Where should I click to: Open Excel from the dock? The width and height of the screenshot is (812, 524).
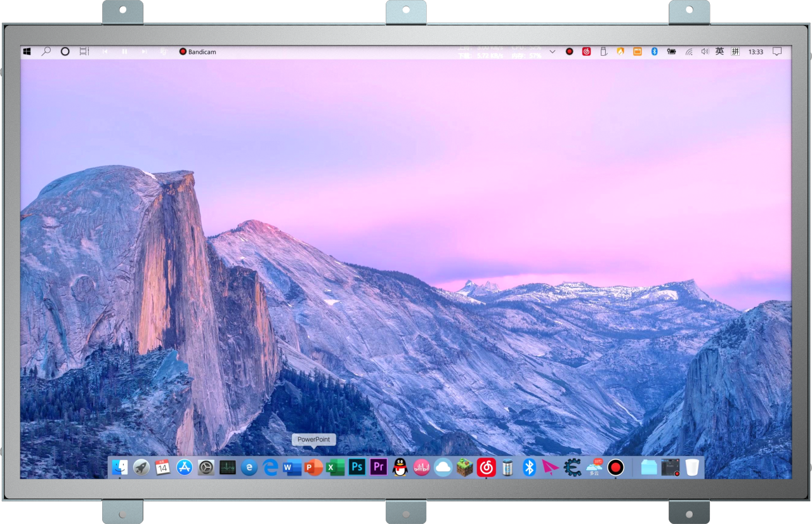point(335,468)
